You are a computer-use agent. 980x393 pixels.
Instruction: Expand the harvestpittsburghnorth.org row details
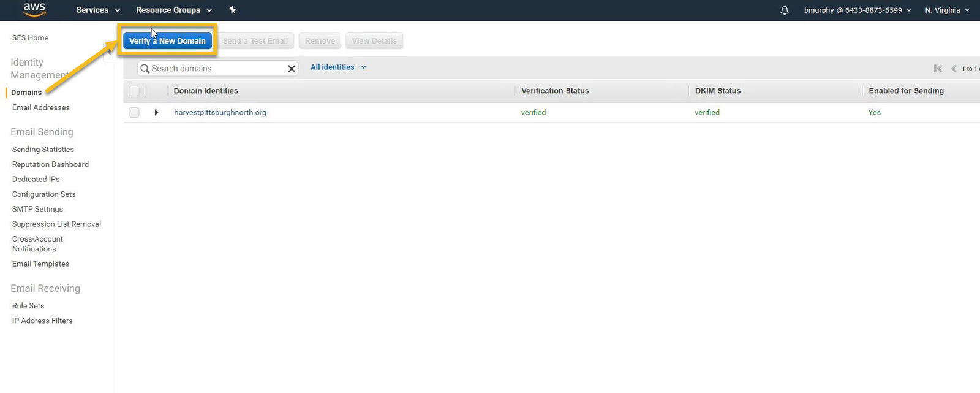tap(156, 113)
